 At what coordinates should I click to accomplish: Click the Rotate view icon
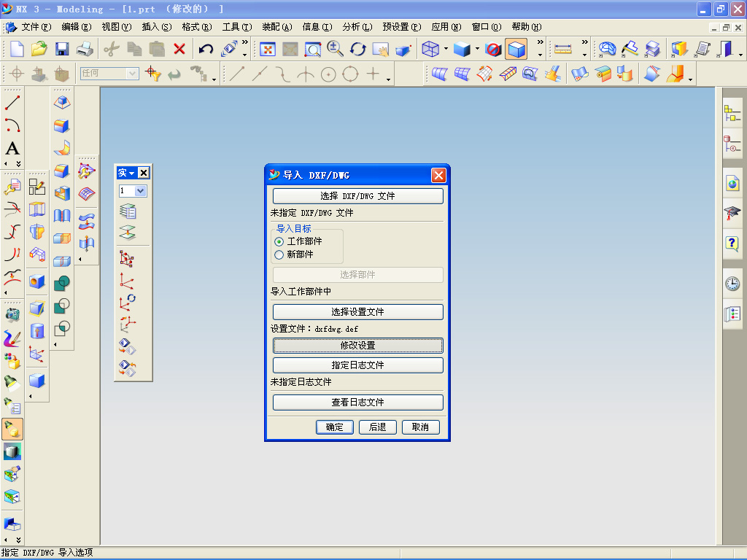(x=357, y=49)
